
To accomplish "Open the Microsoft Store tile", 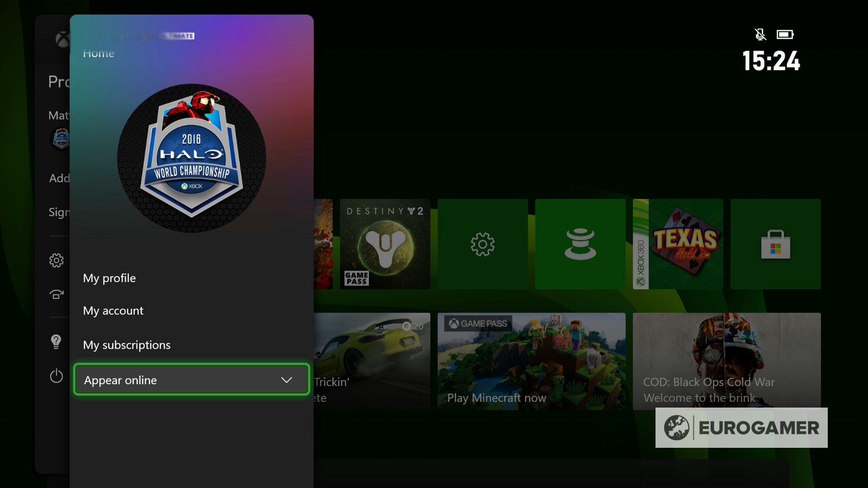I will click(775, 244).
